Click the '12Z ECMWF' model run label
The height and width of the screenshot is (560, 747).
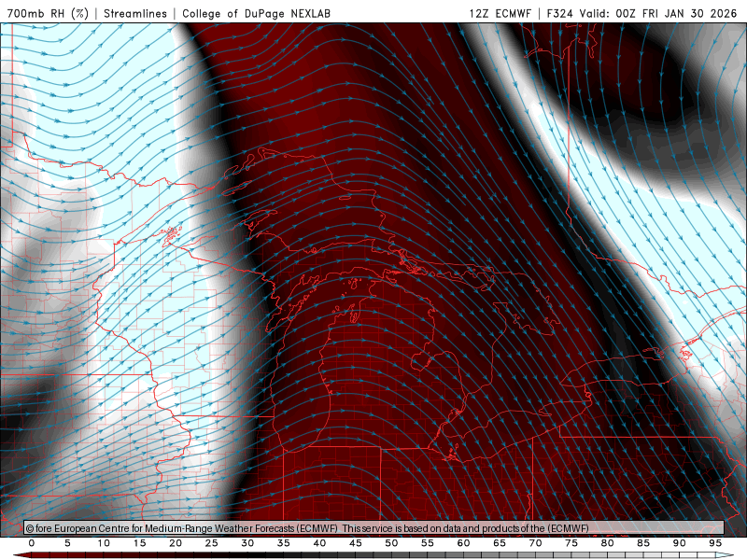point(500,13)
